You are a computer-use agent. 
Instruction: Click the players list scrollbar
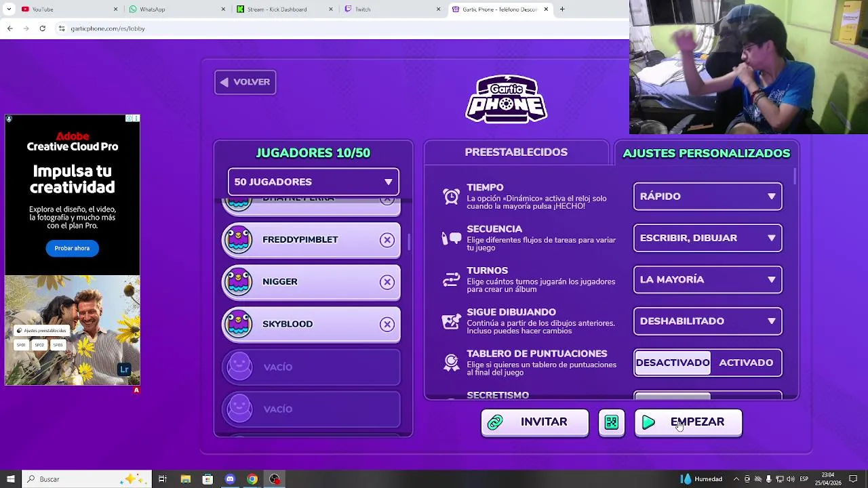tap(408, 242)
